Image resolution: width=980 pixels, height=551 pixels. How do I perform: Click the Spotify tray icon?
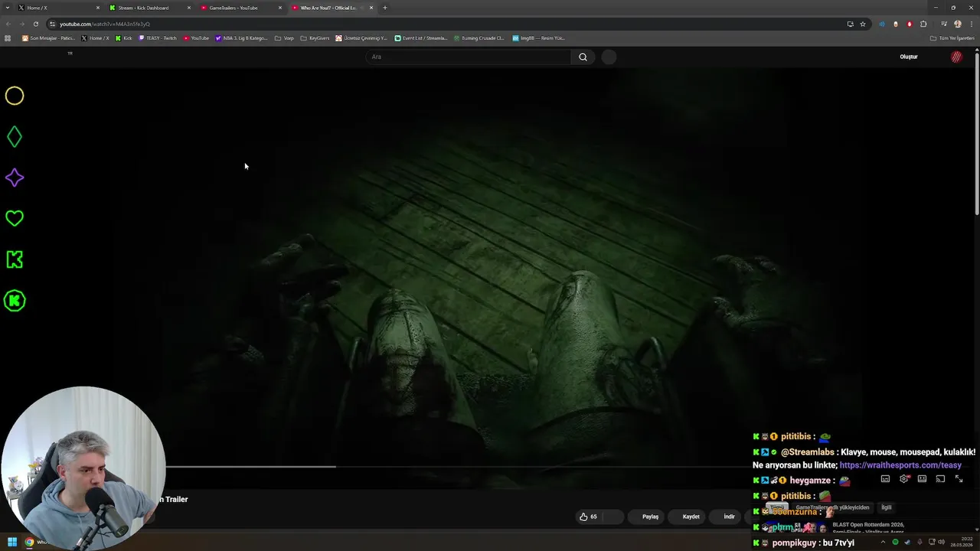895,542
